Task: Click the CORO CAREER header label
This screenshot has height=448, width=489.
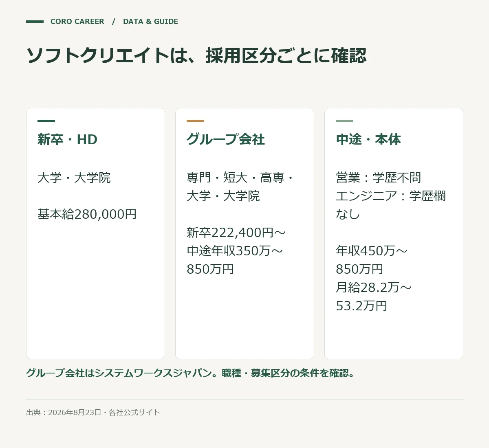Action: pos(77,22)
